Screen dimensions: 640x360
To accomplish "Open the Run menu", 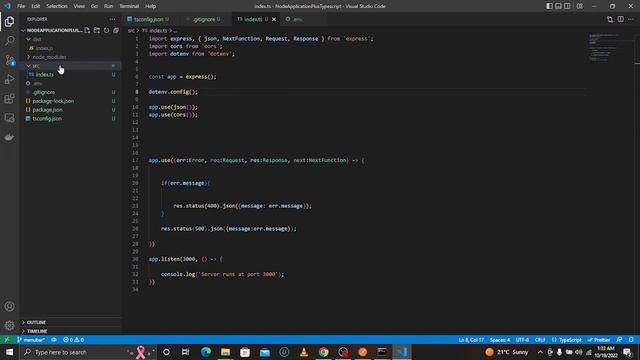I will pos(108,6).
